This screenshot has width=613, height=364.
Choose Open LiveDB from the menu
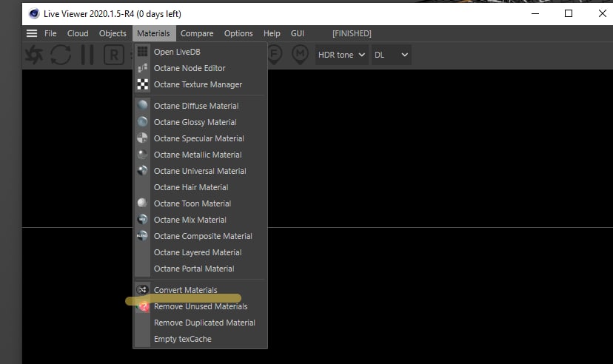click(x=201, y=52)
